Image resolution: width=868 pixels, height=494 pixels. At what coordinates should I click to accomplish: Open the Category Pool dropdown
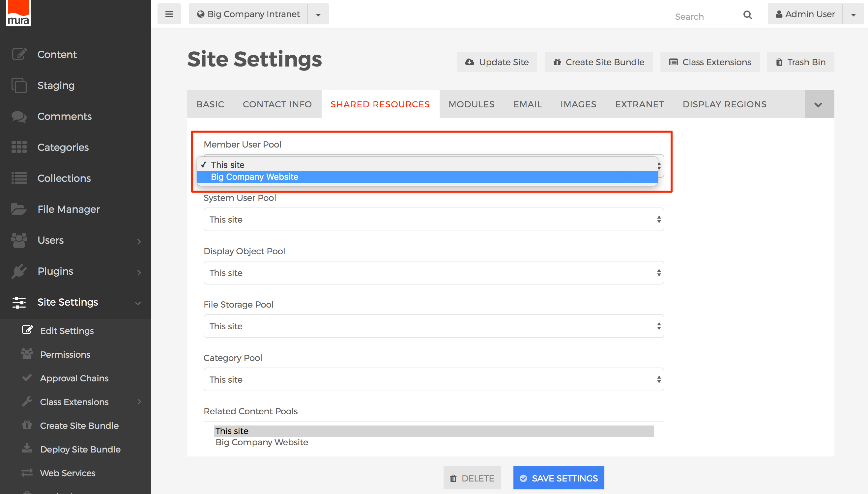click(433, 379)
